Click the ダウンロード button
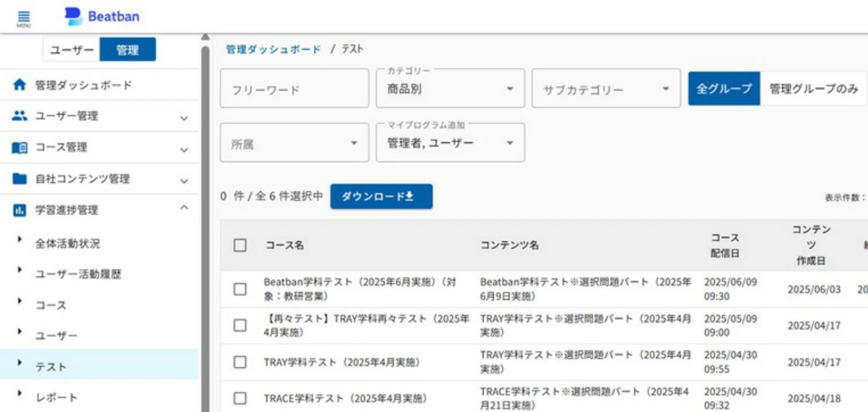The image size is (868, 412). click(x=381, y=197)
